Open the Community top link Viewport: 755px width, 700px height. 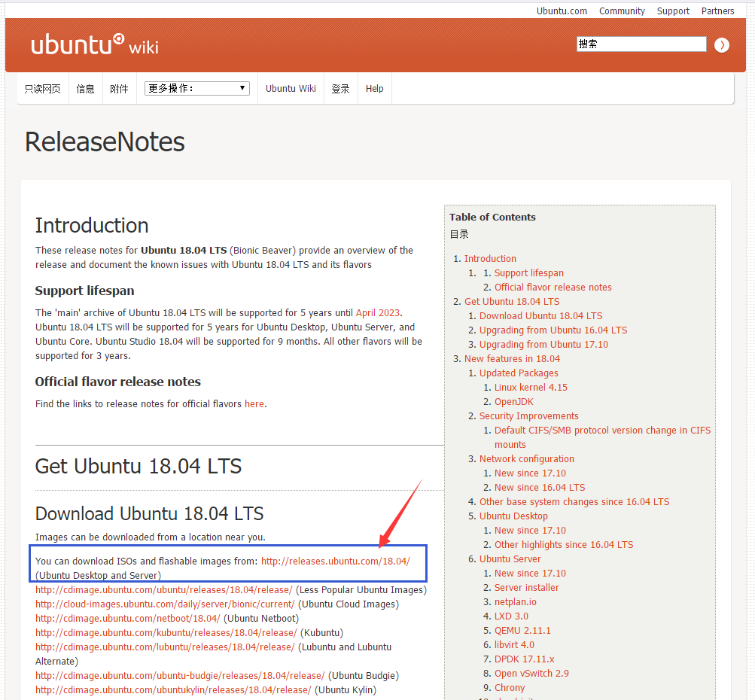[622, 11]
